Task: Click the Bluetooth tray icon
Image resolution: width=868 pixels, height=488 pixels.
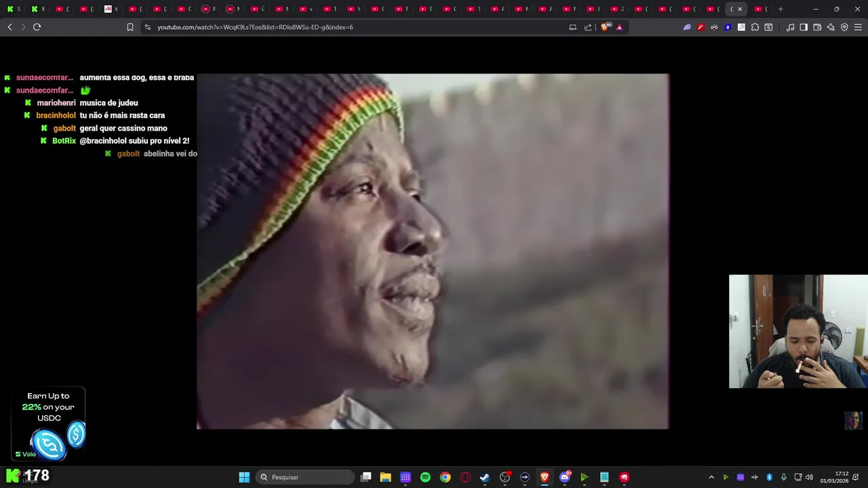Action: coord(769,477)
